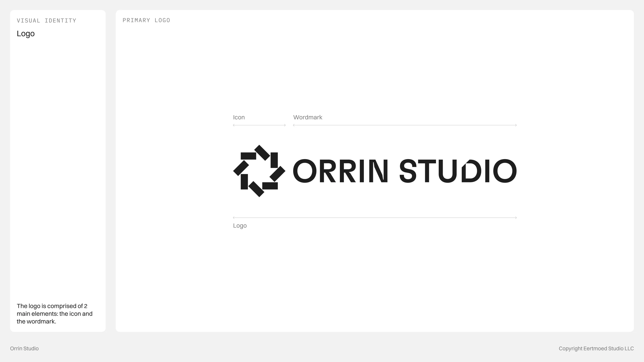Image resolution: width=644 pixels, height=362 pixels.
Task: Click the right arrowhead of the Wordmark measurement line
Action: tap(516, 125)
